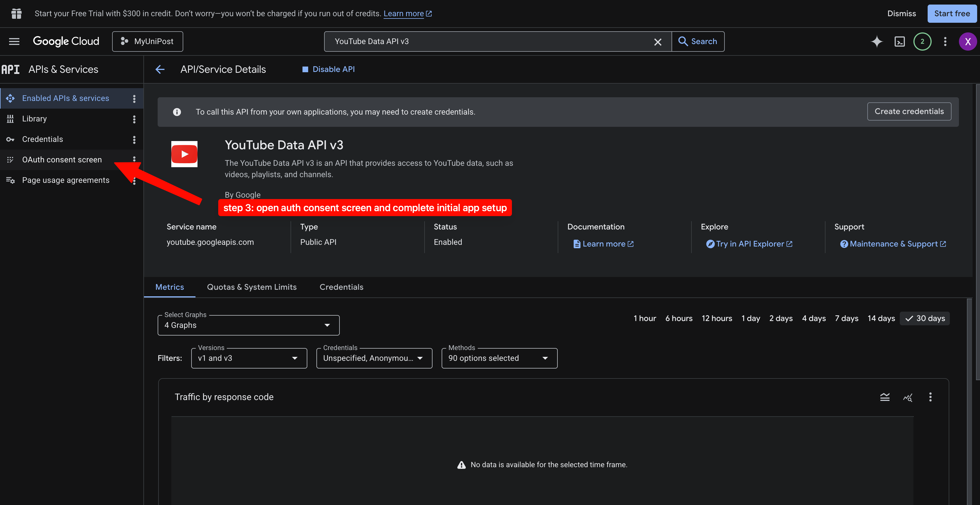Select the 30 days time range

tap(925, 318)
